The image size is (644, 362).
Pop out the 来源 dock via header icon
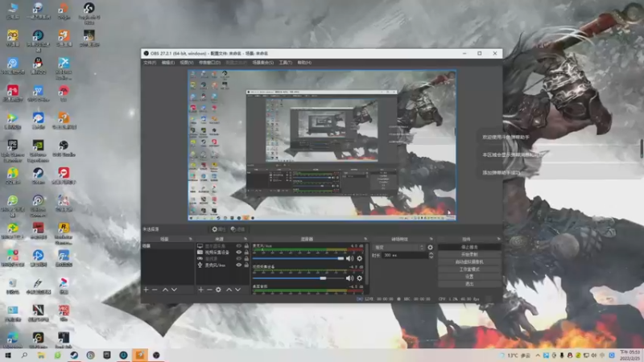tap(246, 239)
